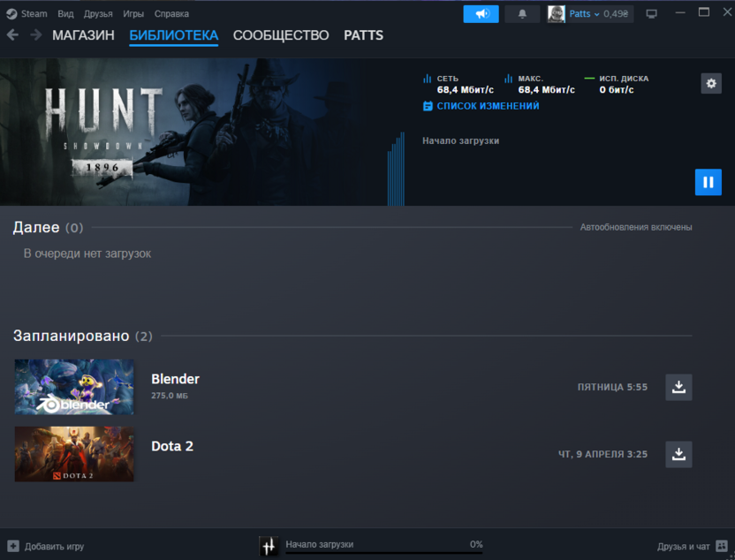Click ПЯТНИЦА 5:55 schedule time

[x=612, y=387]
